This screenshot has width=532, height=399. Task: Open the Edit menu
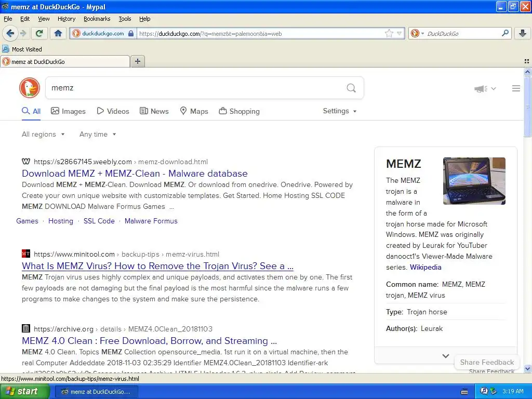point(25,19)
